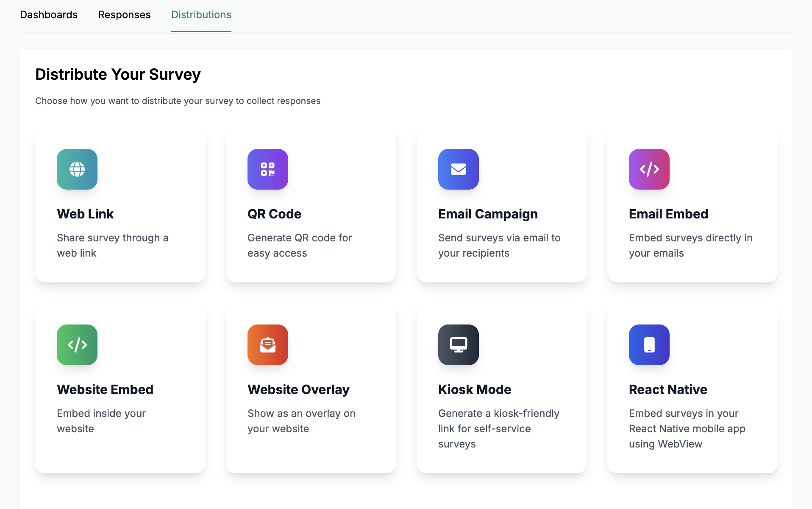Click the Email Embed code icon
Image resolution: width=812 pixels, height=509 pixels.
click(x=649, y=169)
